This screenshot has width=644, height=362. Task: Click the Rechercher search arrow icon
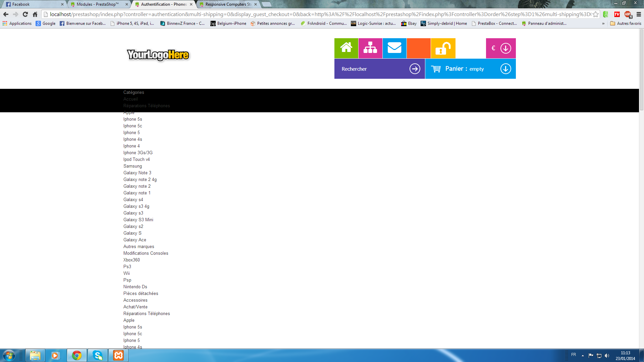coord(415,69)
